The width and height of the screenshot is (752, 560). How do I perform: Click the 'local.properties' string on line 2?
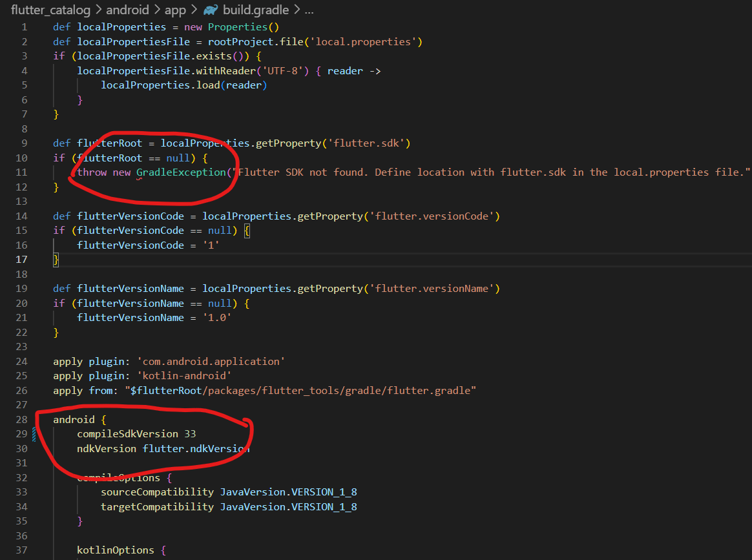(x=366, y=41)
